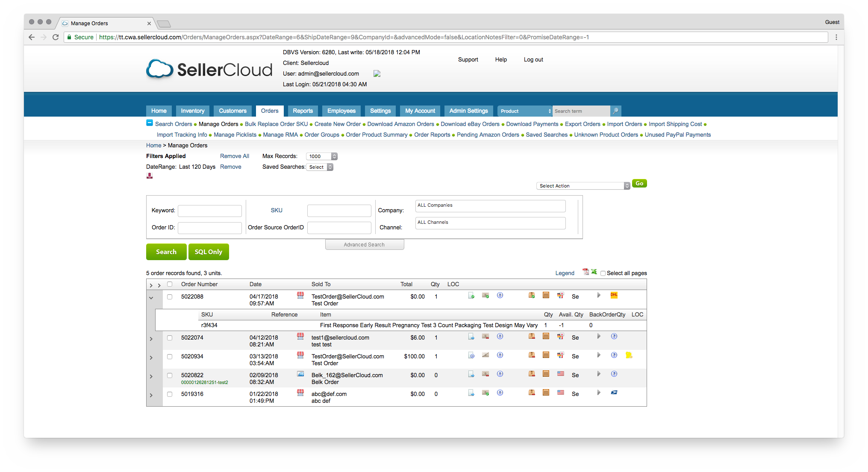
Task: Click the US flag icon for order 5020822
Action: point(561,374)
